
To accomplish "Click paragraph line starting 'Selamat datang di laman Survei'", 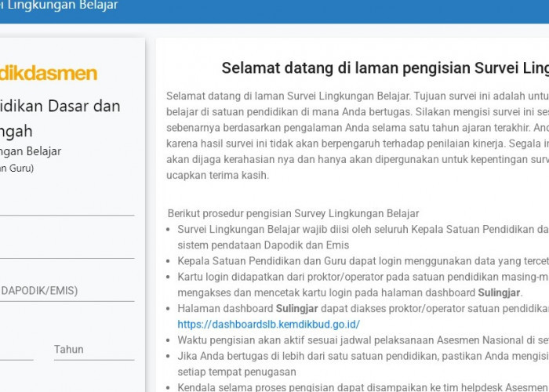I will [358, 96].
